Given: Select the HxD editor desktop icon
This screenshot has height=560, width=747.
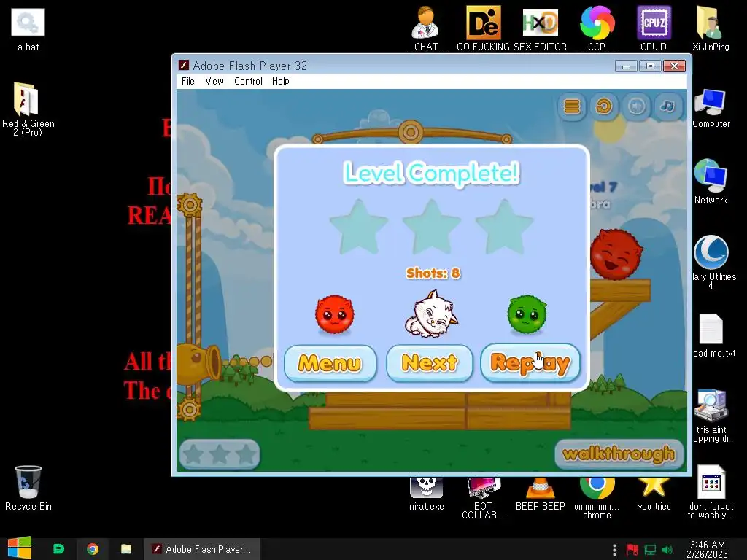Looking at the screenshot, I should pyautogui.click(x=541, y=28).
